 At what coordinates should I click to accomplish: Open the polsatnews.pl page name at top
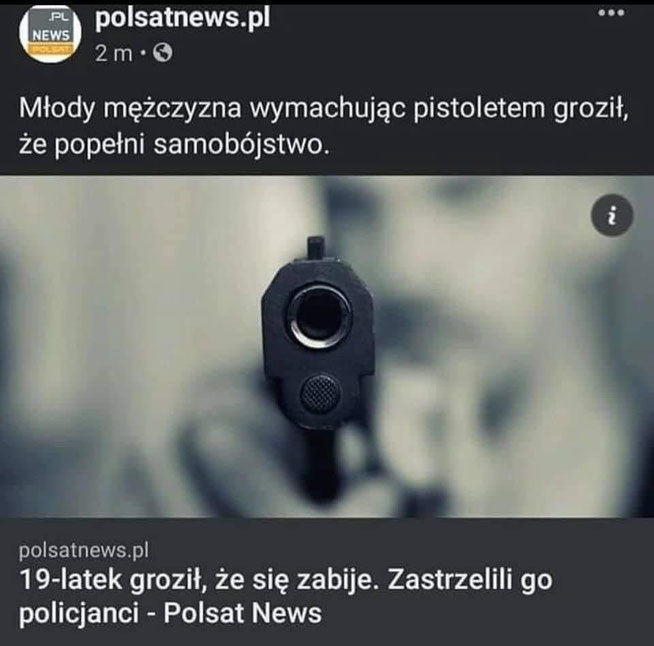tap(182, 18)
